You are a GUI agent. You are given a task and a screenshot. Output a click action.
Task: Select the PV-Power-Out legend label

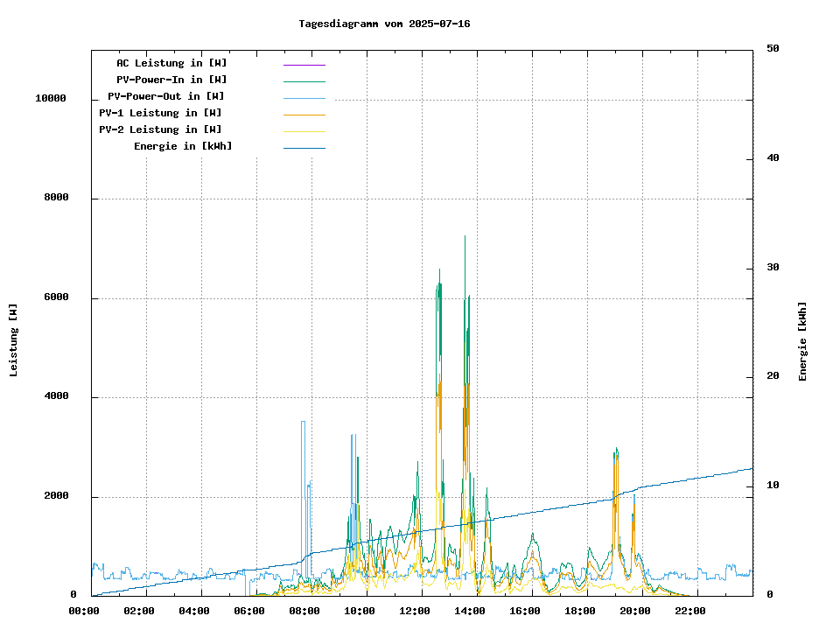pyautogui.click(x=166, y=96)
